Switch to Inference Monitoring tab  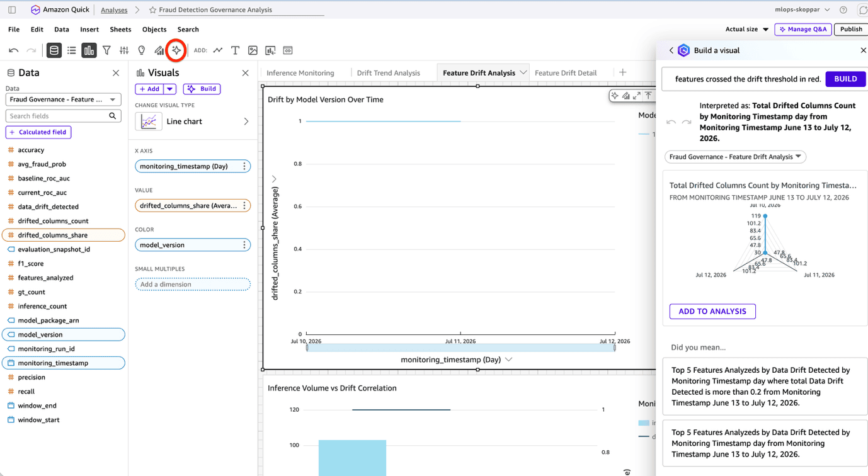(x=300, y=73)
